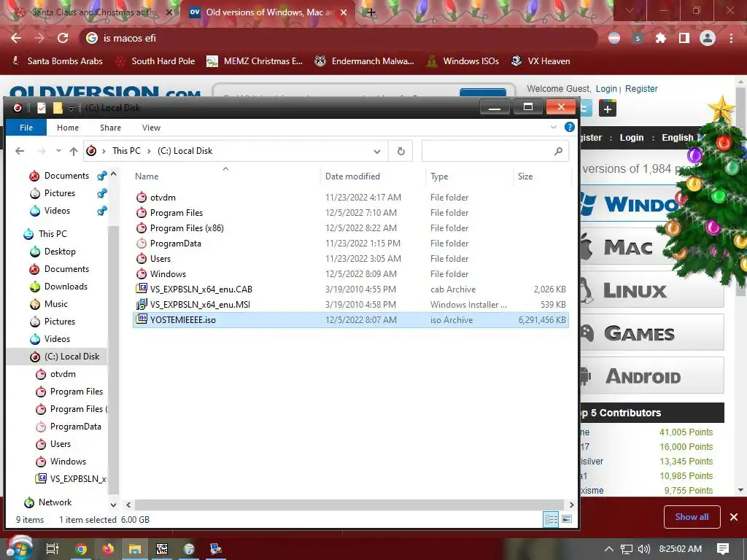747x560 pixels.
Task: Open Chrome tab search dropdown
Action: pos(630,10)
